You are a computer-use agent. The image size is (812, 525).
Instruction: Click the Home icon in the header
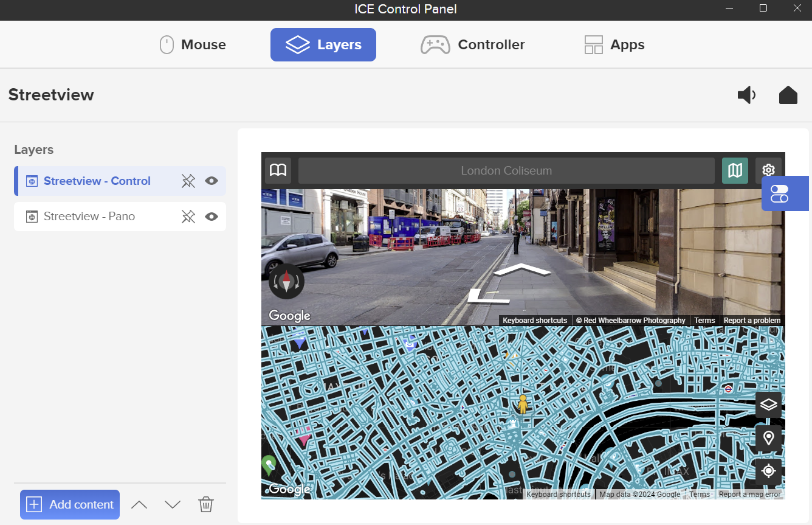(788, 95)
